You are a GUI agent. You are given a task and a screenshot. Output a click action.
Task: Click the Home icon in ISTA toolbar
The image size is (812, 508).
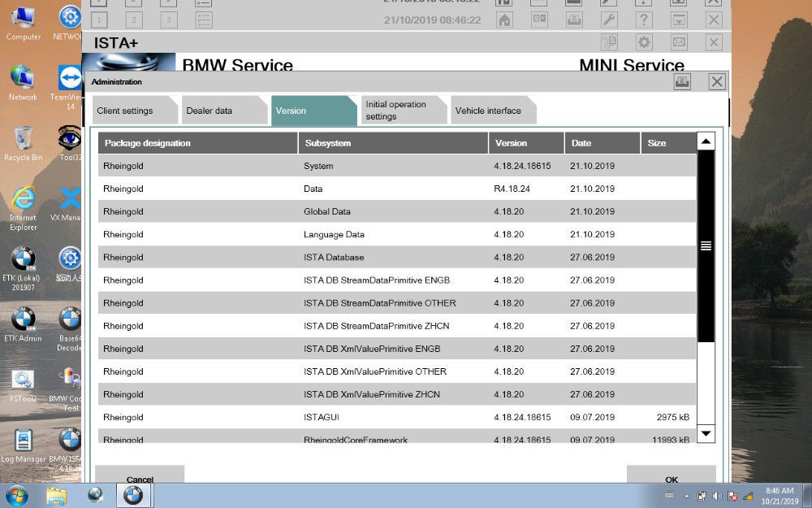point(504,20)
